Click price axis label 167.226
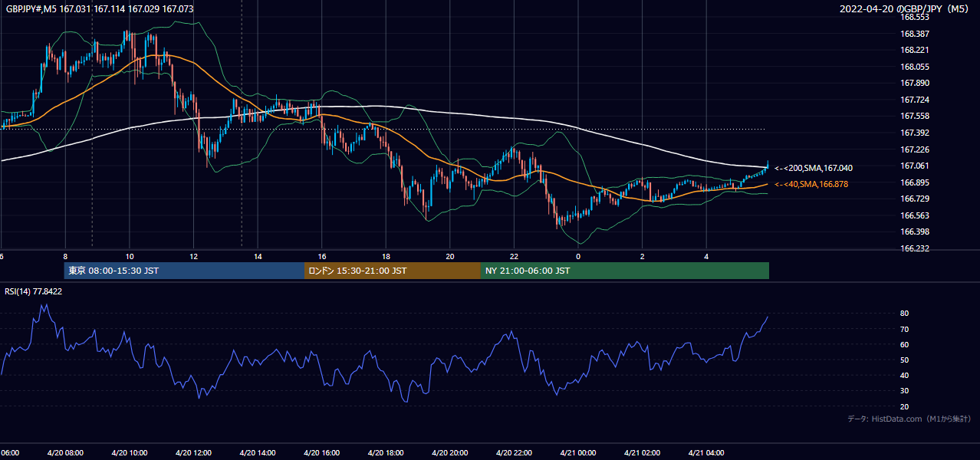 point(915,149)
